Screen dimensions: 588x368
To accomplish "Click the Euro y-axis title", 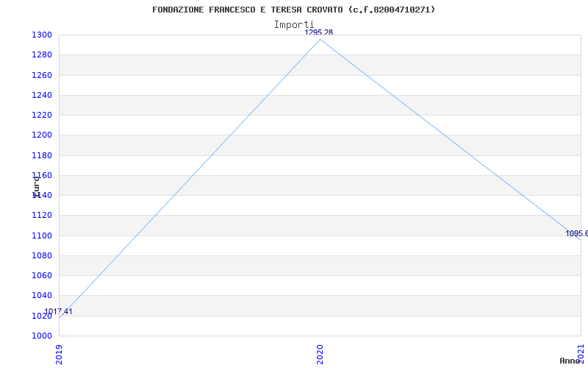I will (36, 187).
